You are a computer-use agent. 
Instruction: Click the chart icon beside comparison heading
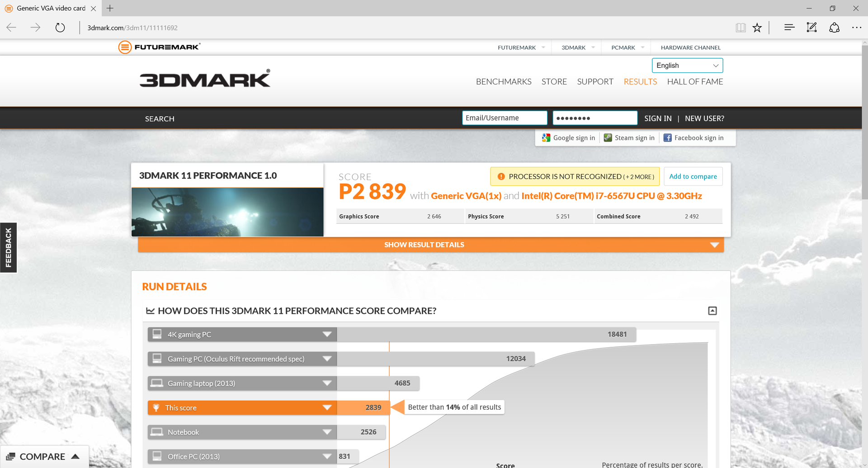click(151, 311)
